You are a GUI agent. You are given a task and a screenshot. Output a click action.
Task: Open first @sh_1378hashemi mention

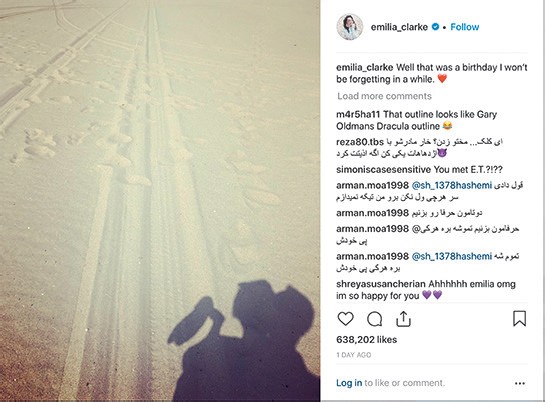(x=452, y=186)
